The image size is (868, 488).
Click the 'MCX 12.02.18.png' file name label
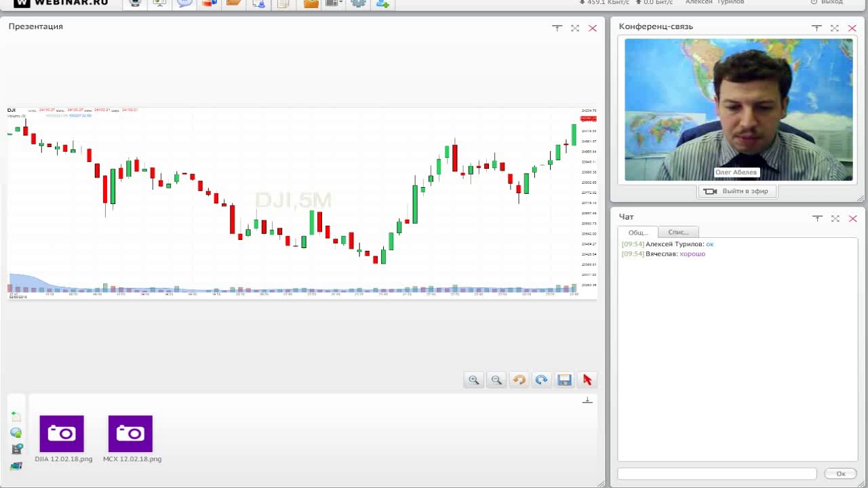point(132,460)
